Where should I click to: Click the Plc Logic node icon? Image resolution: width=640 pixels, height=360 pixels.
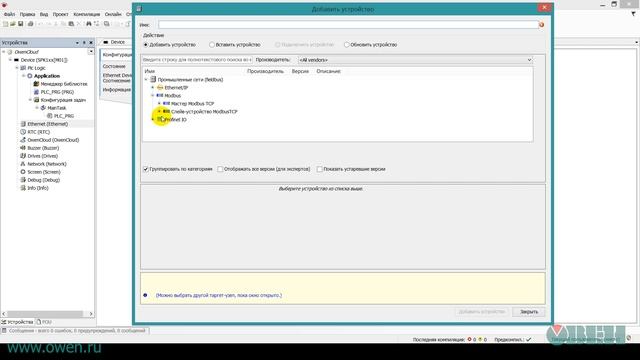23,68
